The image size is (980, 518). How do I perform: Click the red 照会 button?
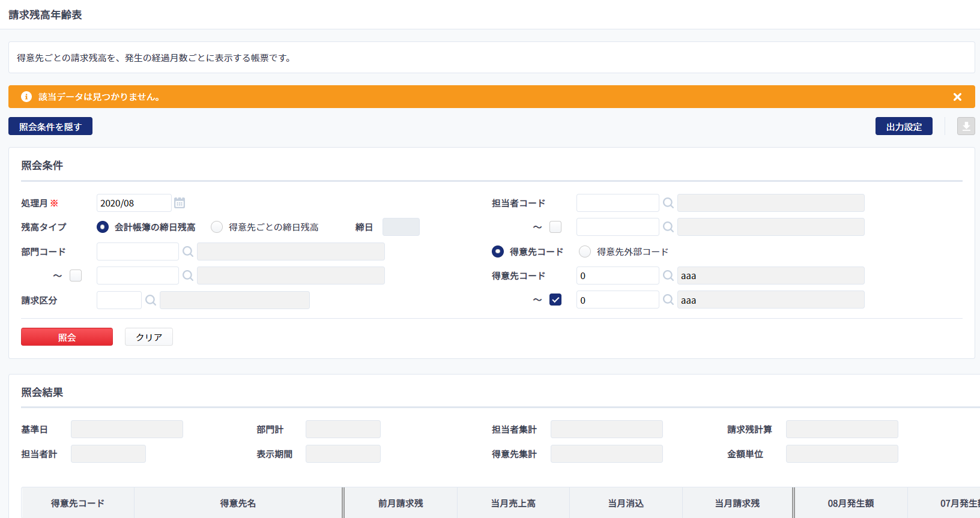click(x=67, y=337)
